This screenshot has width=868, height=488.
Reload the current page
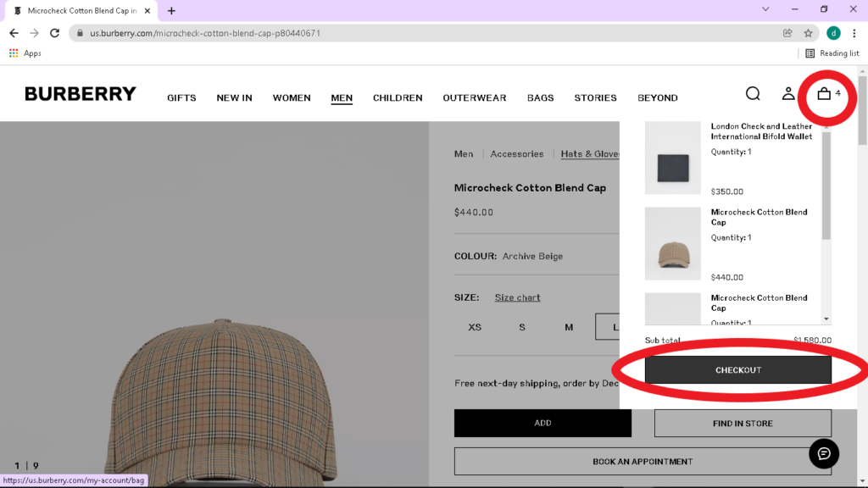54,33
